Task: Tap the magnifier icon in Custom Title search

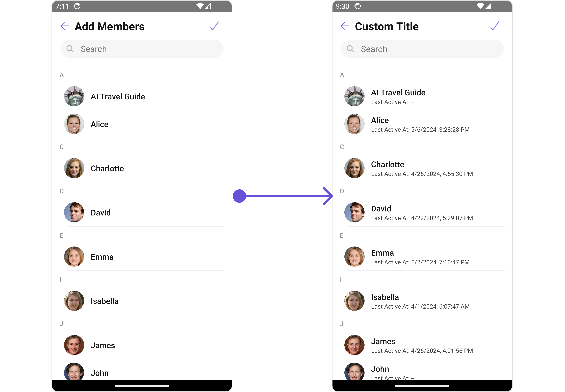Action: point(350,49)
